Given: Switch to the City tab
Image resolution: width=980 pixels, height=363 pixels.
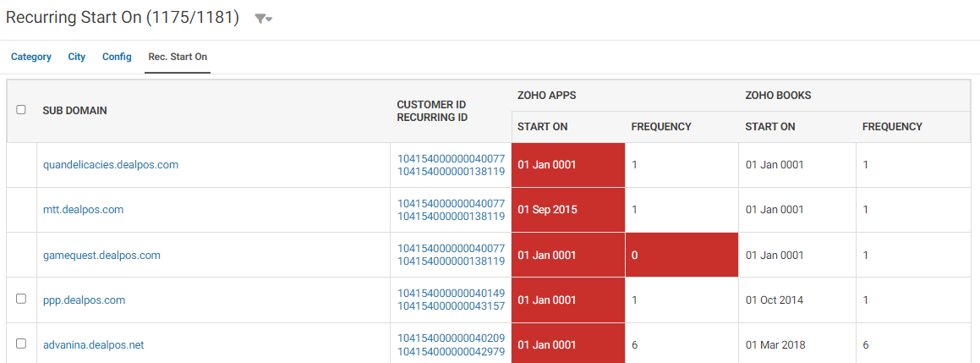Looking at the screenshot, I should (77, 57).
